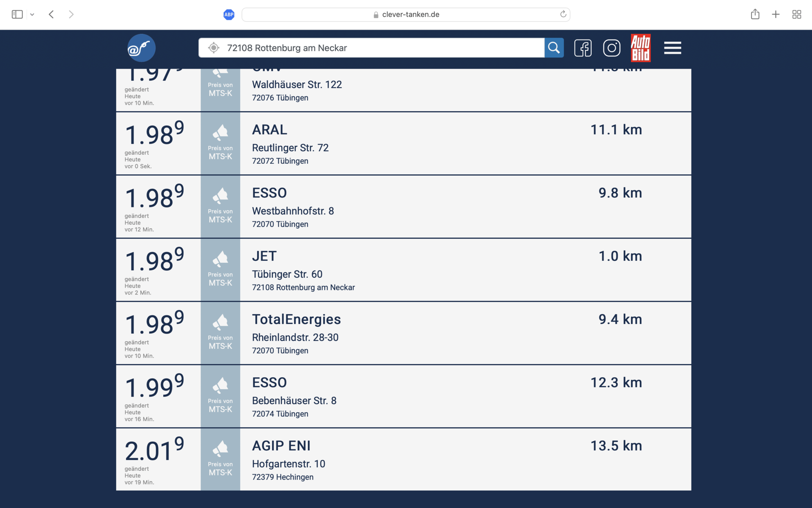Open the ARAL station name
Image resolution: width=812 pixels, height=508 pixels.
(x=269, y=130)
